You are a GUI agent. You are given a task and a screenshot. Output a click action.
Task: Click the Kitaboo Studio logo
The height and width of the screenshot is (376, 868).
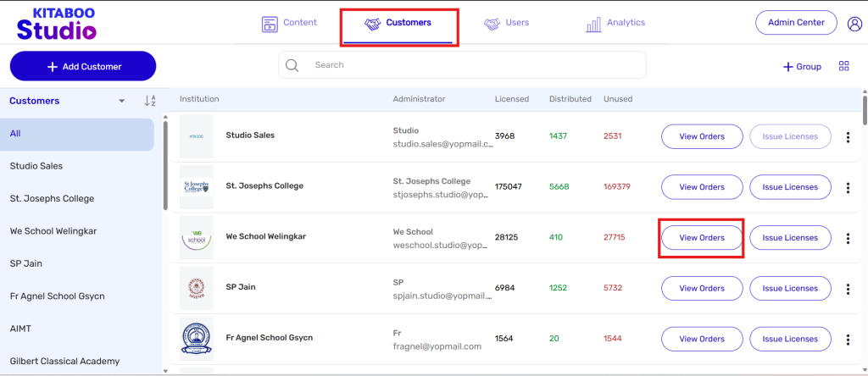[56, 24]
